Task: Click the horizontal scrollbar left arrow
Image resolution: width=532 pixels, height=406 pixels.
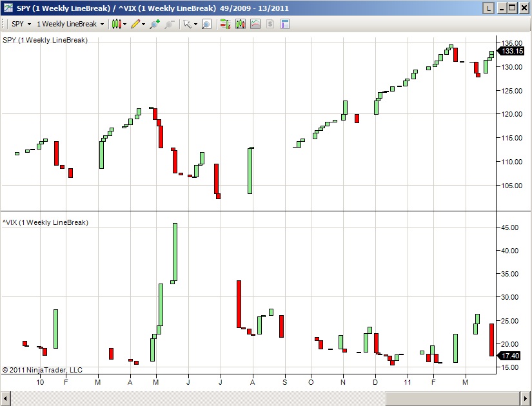Action: [x=6, y=398]
